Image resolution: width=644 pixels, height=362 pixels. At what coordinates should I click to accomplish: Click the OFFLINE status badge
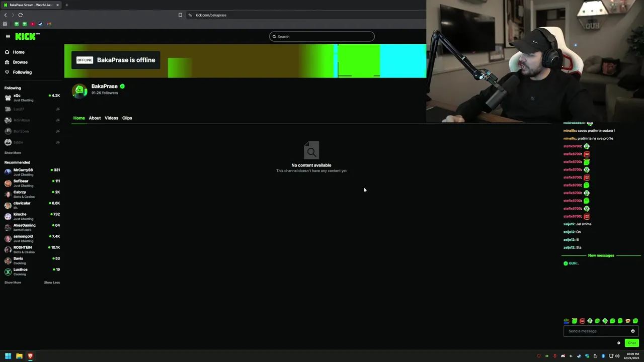(85, 60)
